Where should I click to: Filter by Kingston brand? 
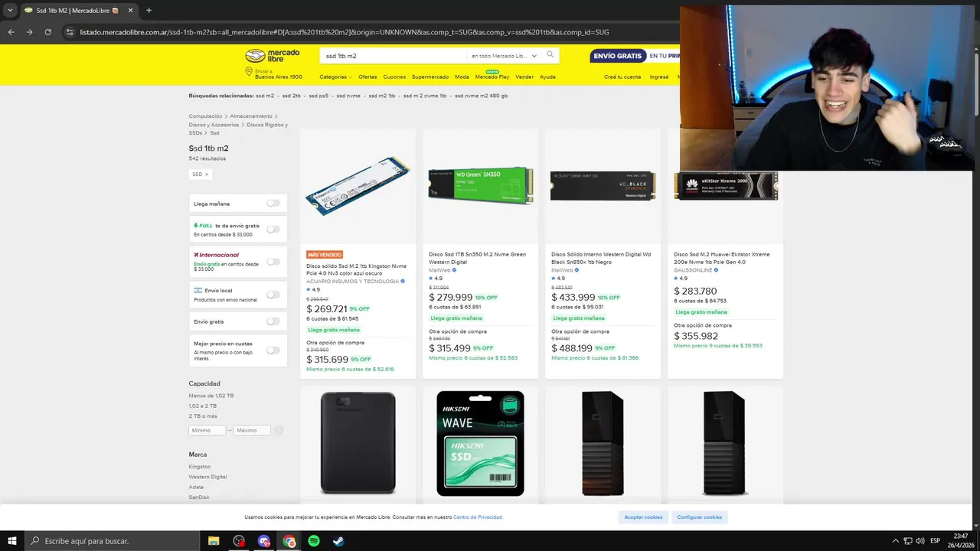tap(200, 466)
